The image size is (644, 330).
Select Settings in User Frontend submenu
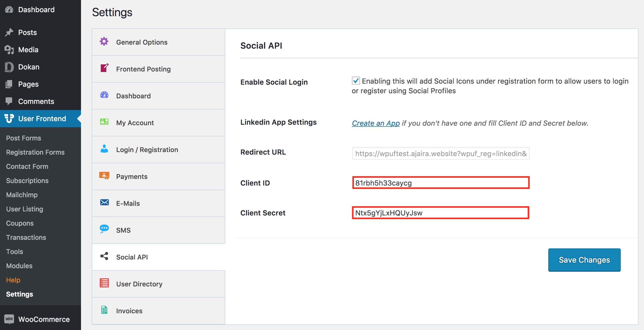(19, 294)
